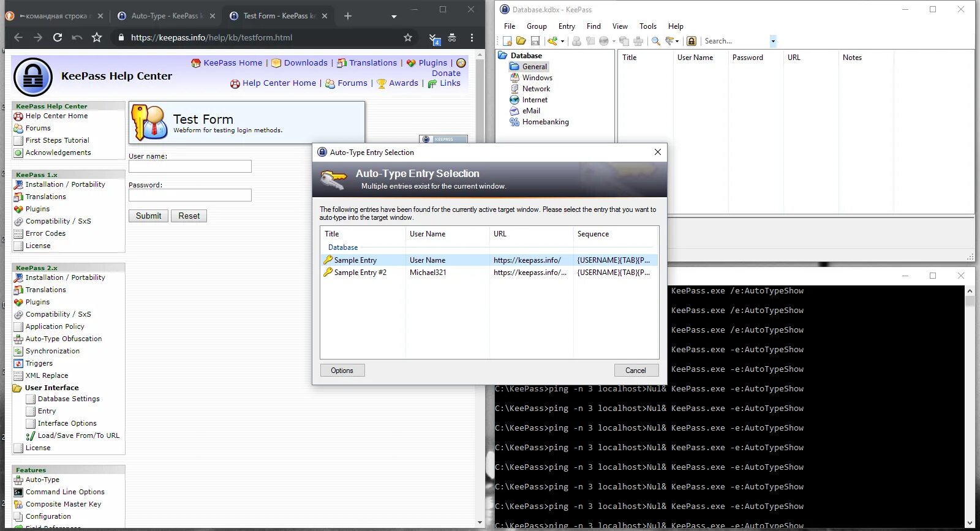Open Group menu in KeePass

pyautogui.click(x=537, y=26)
